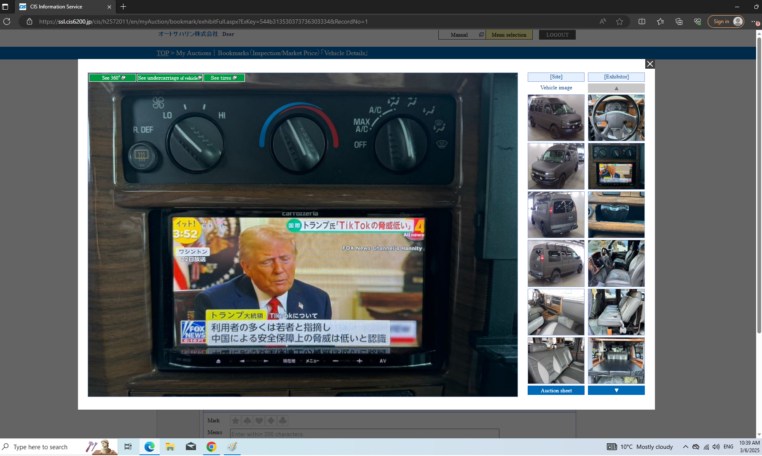Close the CIS Information Service tab

(109, 7)
